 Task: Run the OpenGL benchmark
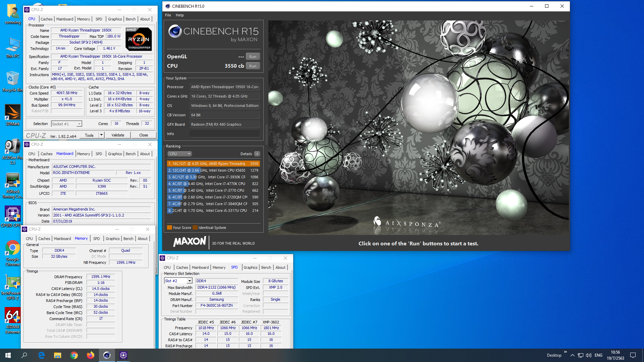[253, 57]
